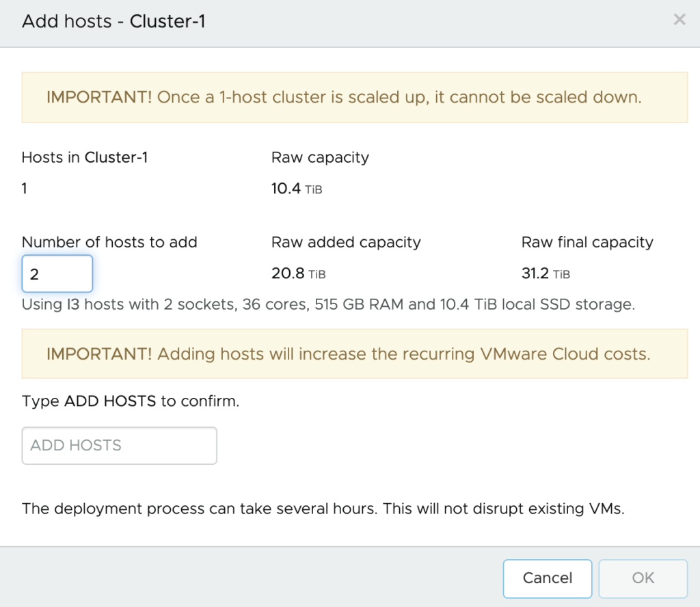Select the recurring VMware Cloud costs warning
This screenshot has width=700, height=607.
click(355, 354)
